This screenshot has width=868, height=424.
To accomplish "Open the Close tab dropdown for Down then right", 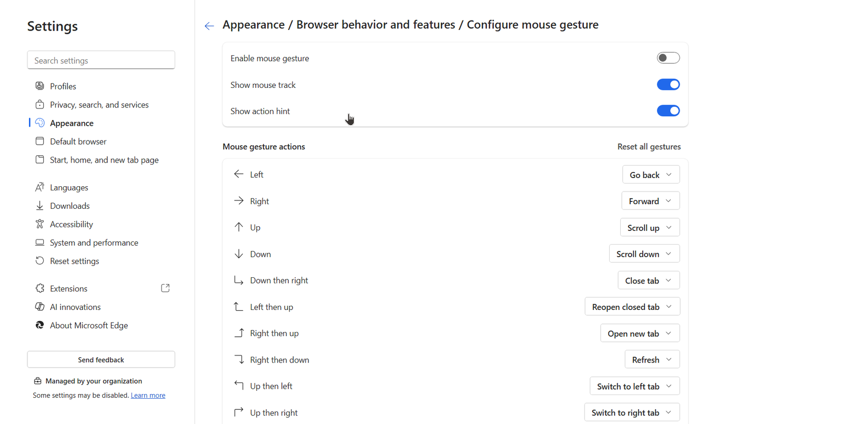I will (x=648, y=280).
